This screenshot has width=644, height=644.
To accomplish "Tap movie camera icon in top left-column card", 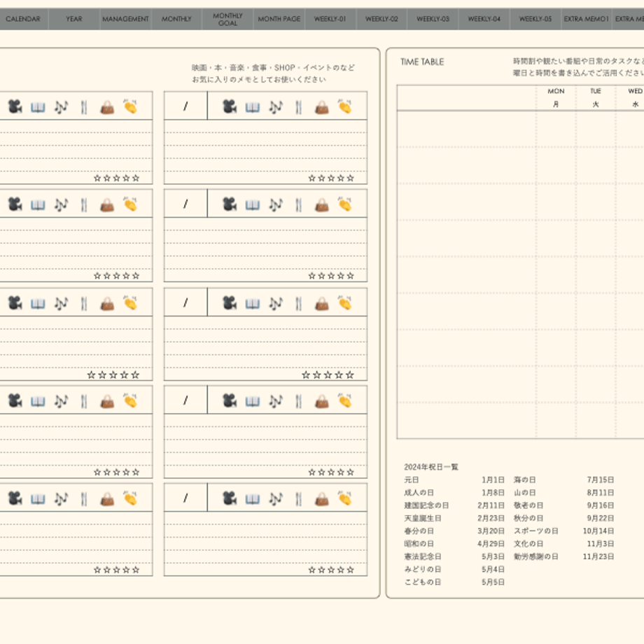I will pyautogui.click(x=15, y=107).
